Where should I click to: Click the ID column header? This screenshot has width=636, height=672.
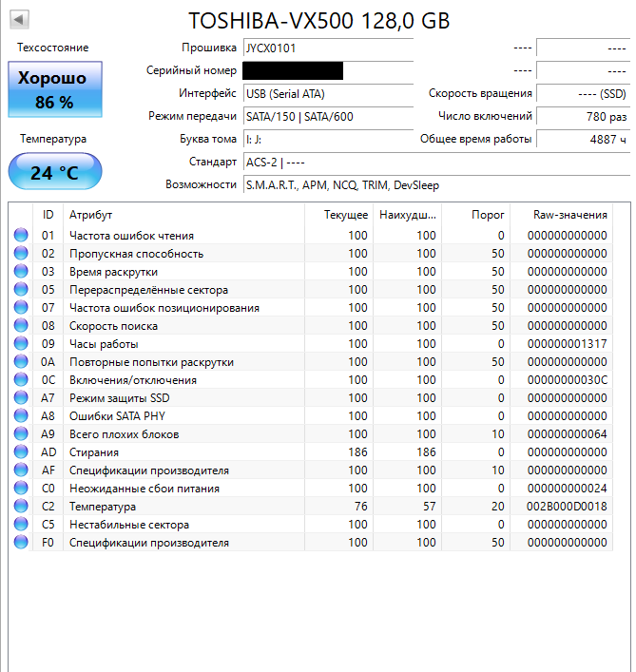(x=48, y=214)
